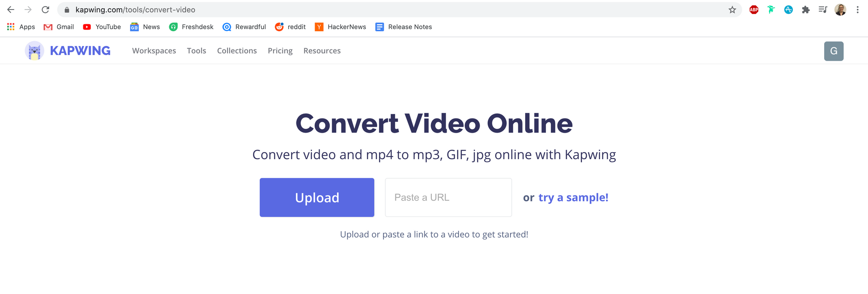This screenshot has height=294, width=868.
Task: Click the blue Upload button
Action: (317, 197)
